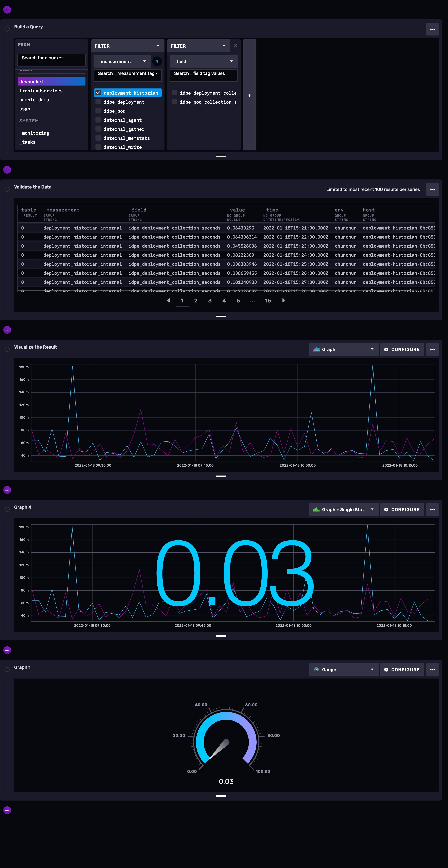Add a new filter column with the plus button
The image size is (448, 868).
pyautogui.click(x=249, y=95)
